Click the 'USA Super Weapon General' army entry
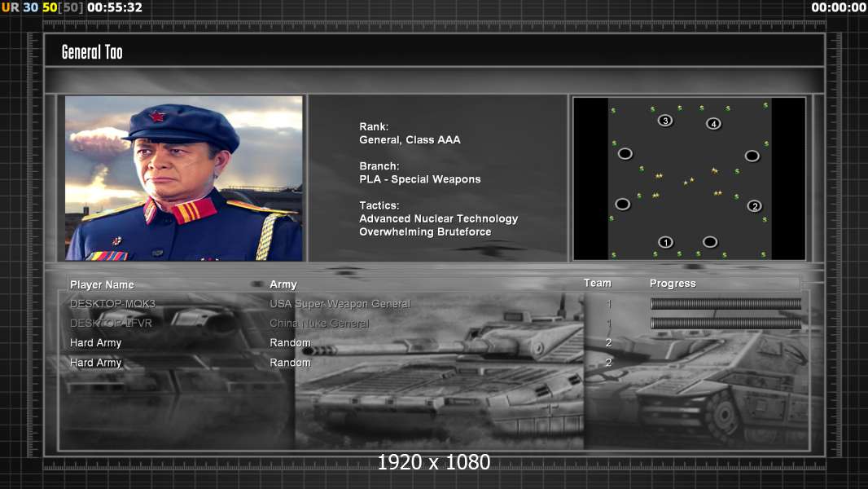 click(x=340, y=303)
